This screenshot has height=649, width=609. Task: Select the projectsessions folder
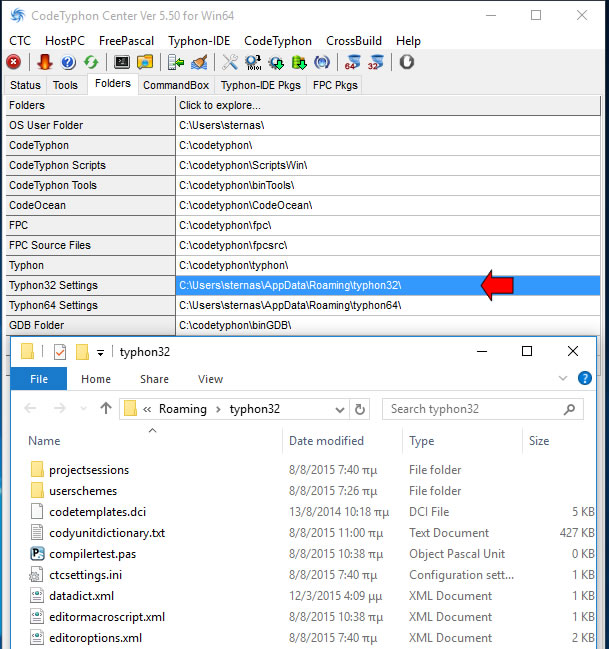point(89,470)
